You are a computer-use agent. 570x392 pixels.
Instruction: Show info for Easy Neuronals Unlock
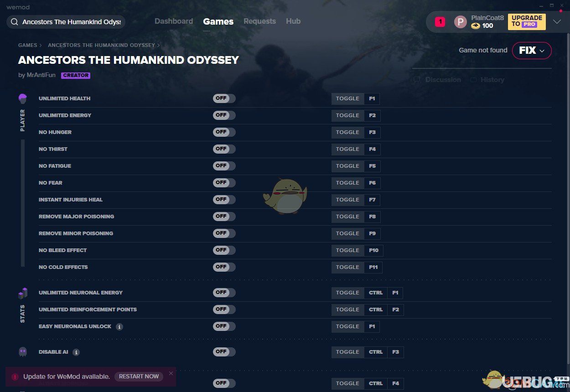119,327
